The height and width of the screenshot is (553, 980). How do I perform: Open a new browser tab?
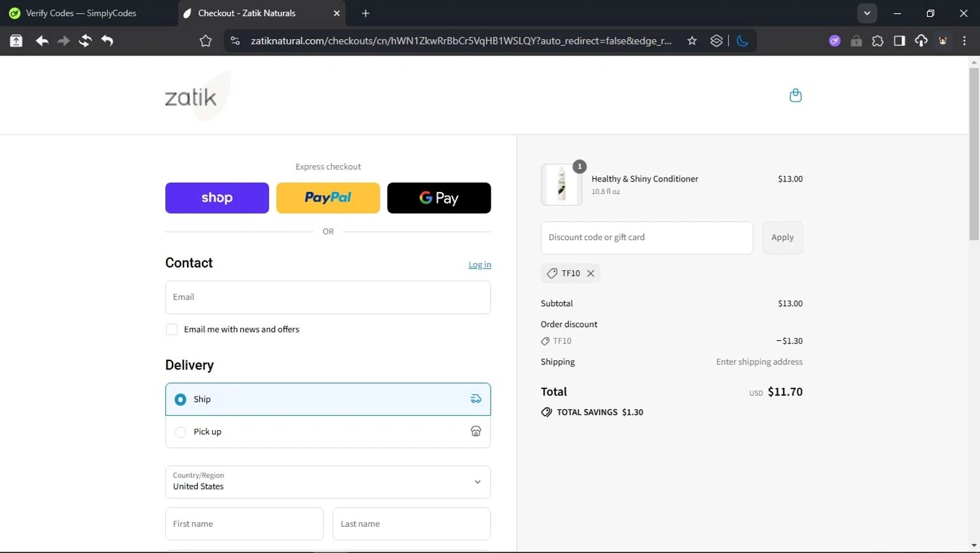click(365, 13)
